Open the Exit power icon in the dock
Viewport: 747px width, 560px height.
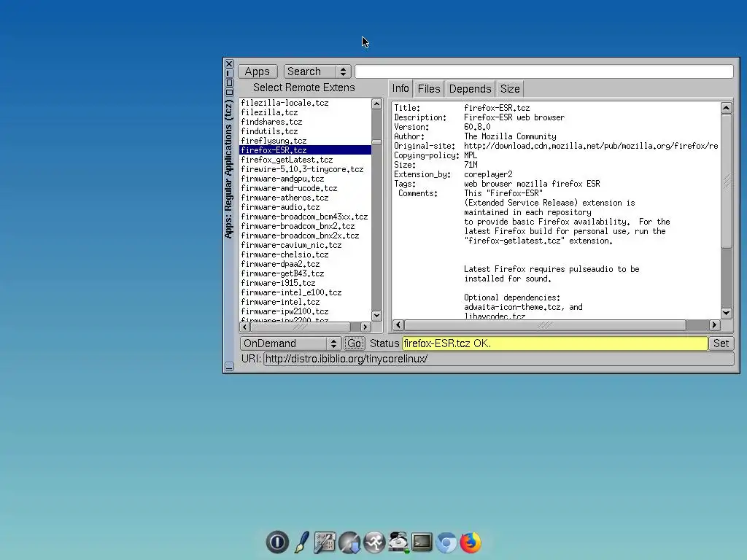[277, 542]
